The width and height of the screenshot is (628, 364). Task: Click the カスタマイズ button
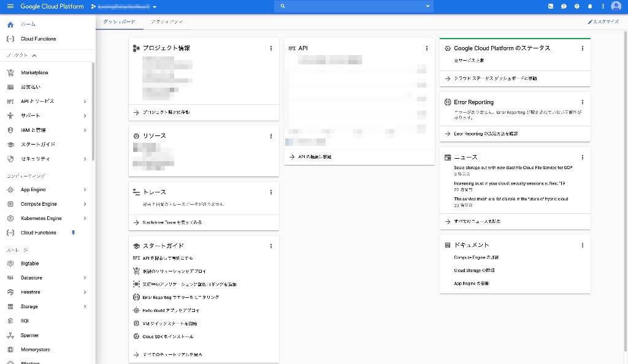(603, 21)
